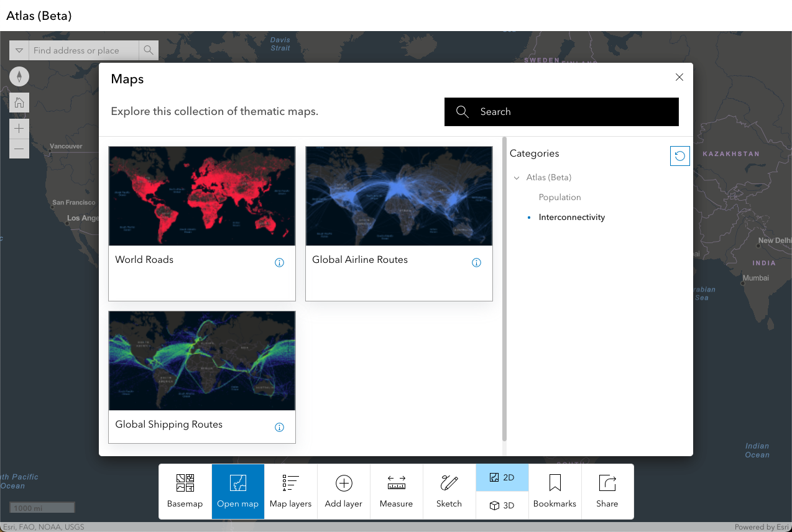The image size is (792, 532).
Task: Reset the Categories filter
Action: [x=679, y=155]
